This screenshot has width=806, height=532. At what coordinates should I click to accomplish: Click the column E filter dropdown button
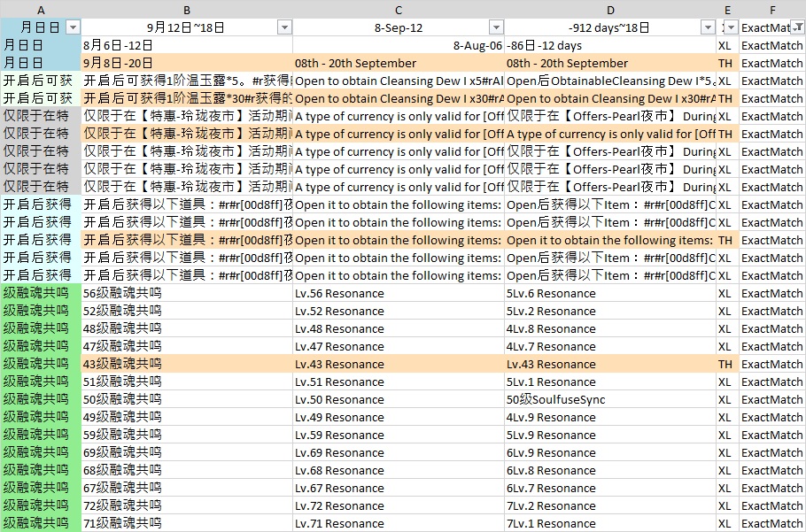click(731, 27)
